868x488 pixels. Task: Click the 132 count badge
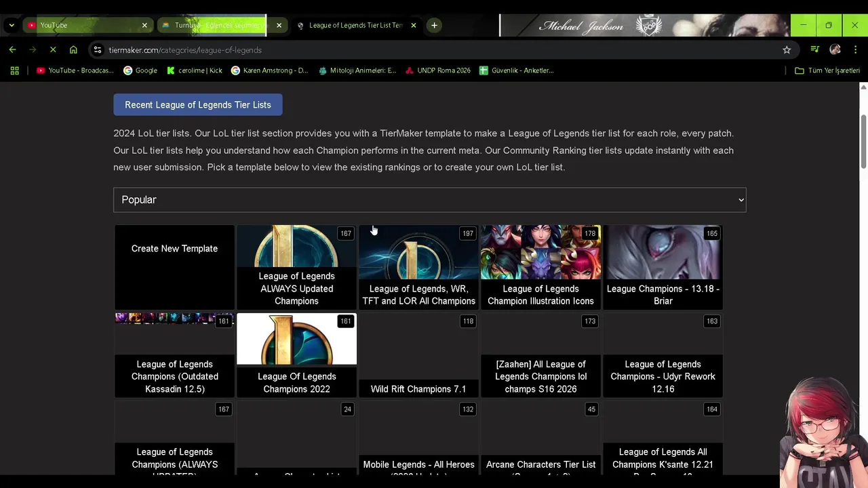(x=467, y=409)
